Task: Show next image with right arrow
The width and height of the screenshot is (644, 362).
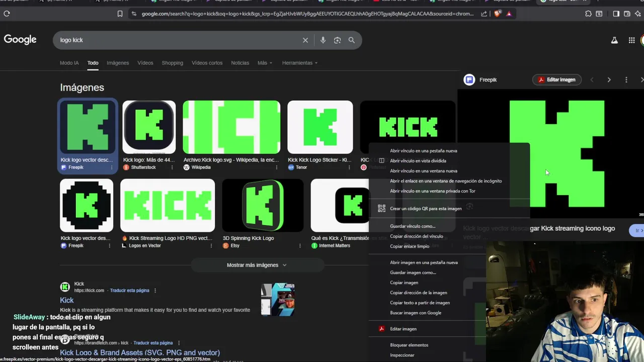Action: (609, 79)
